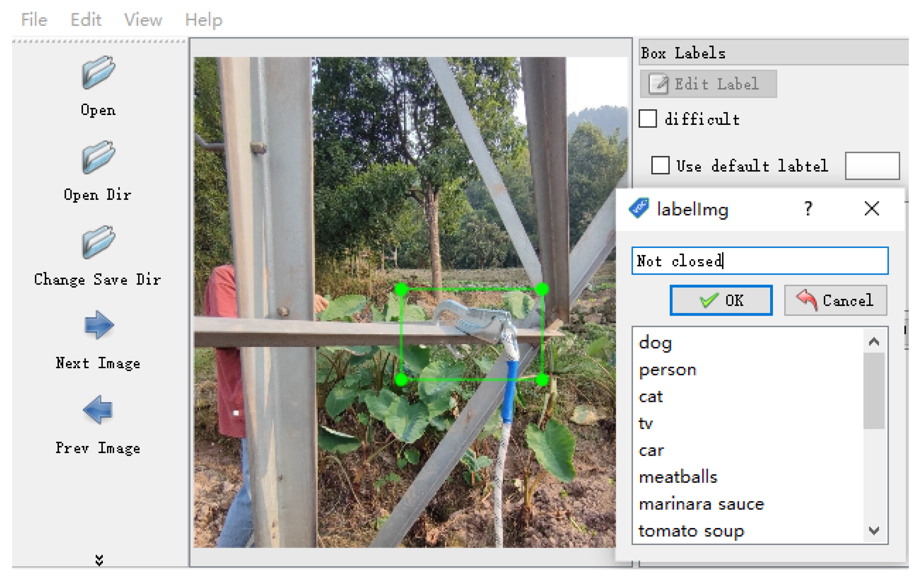Click the question mark help icon in dialog
The height and width of the screenshot is (583, 924).
[808, 208]
